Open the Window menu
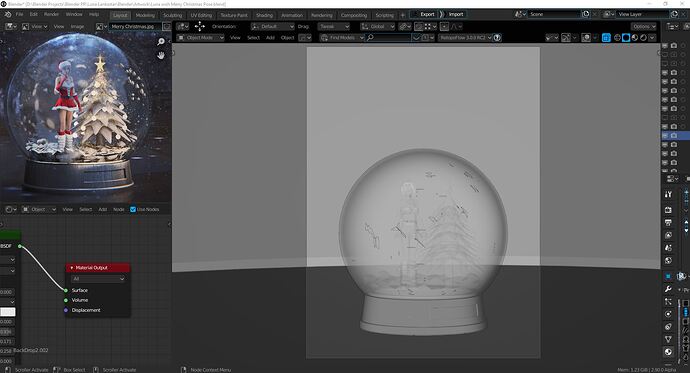 74,15
